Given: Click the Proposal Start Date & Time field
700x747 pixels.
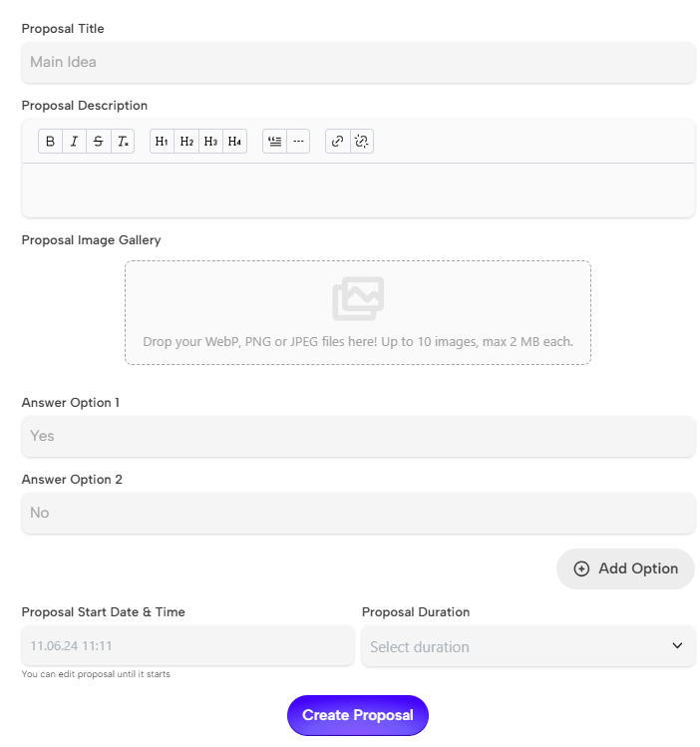Looking at the screenshot, I should pyautogui.click(x=187, y=646).
